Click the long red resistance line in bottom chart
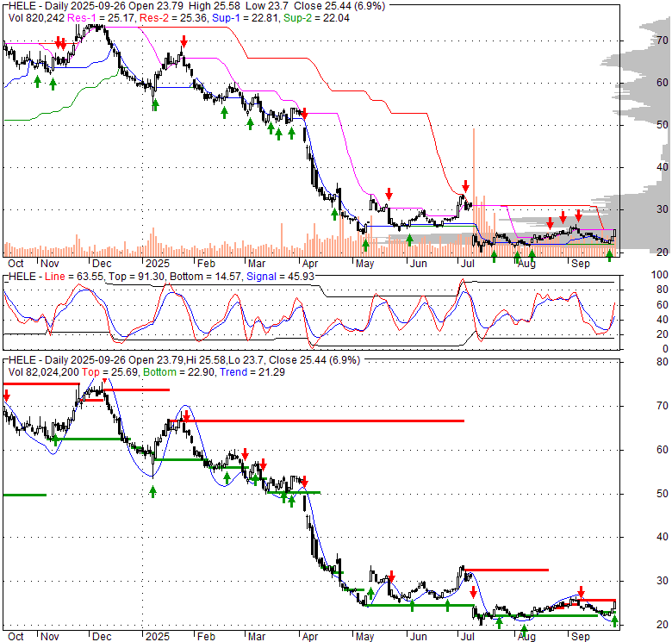 pos(317,421)
